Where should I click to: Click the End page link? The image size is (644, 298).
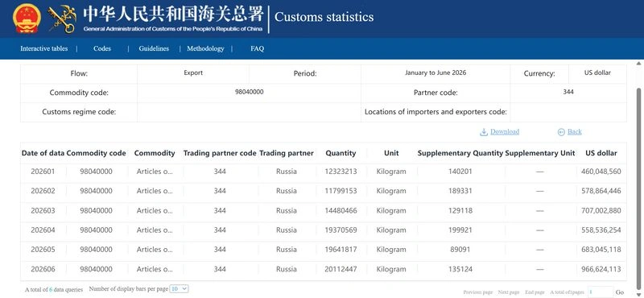point(535,292)
